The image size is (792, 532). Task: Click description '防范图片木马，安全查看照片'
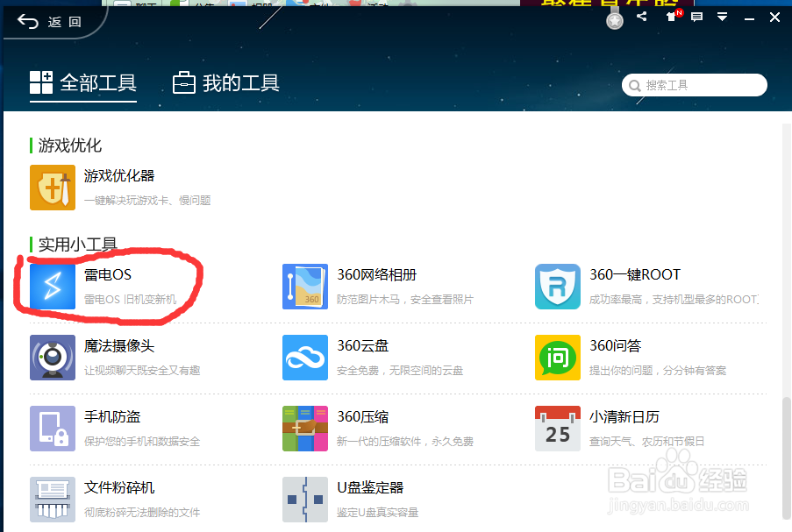pyautogui.click(x=405, y=300)
